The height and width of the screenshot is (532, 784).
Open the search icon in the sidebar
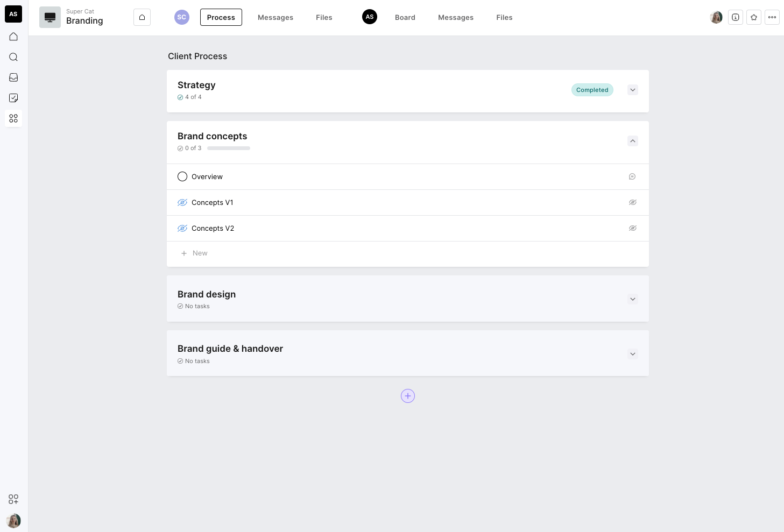point(13,57)
